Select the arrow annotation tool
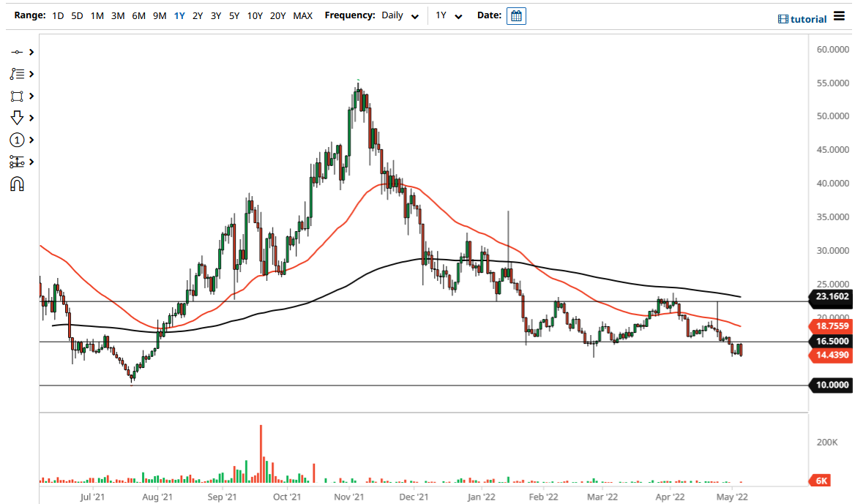Viewport: 855px width, 504px height. [18, 117]
